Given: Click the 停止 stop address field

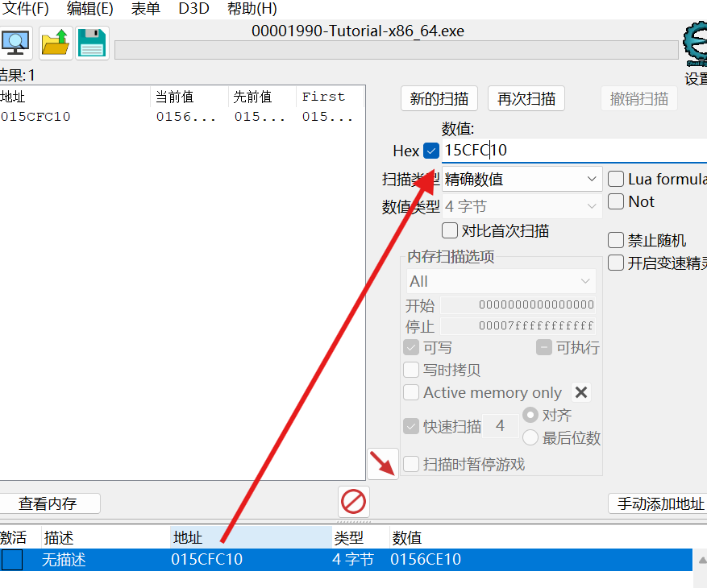Looking at the screenshot, I should click(518, 325).
